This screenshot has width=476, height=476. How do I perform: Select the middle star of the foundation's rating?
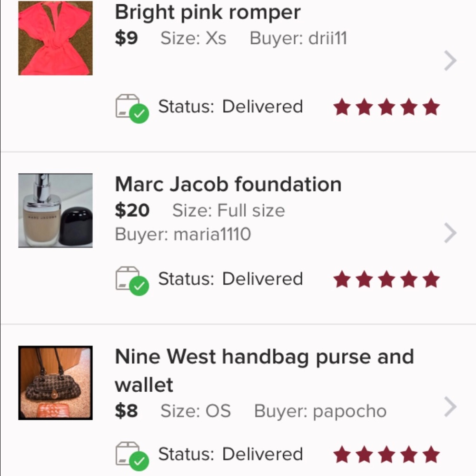click(x=386, y=280)
